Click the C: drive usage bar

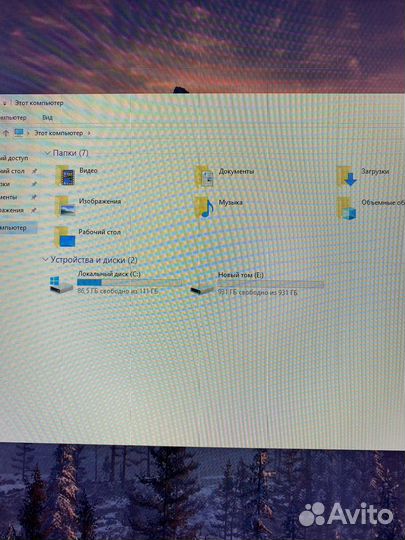tap(129, 282)
